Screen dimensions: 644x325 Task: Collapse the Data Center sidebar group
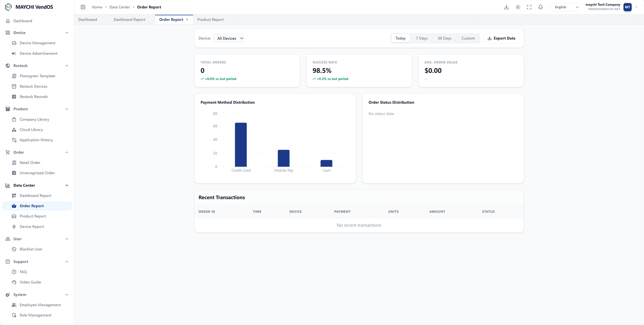[x=67, y=186]
